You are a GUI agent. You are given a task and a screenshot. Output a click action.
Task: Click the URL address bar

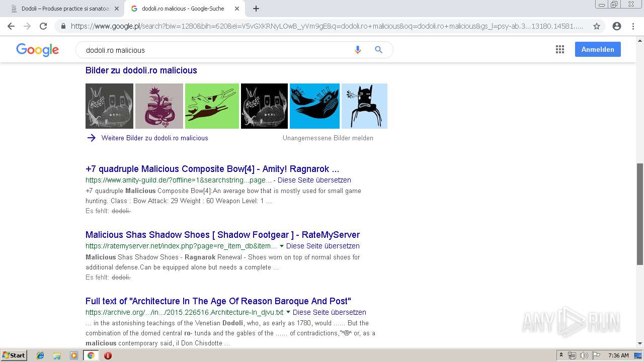point(327,26)
